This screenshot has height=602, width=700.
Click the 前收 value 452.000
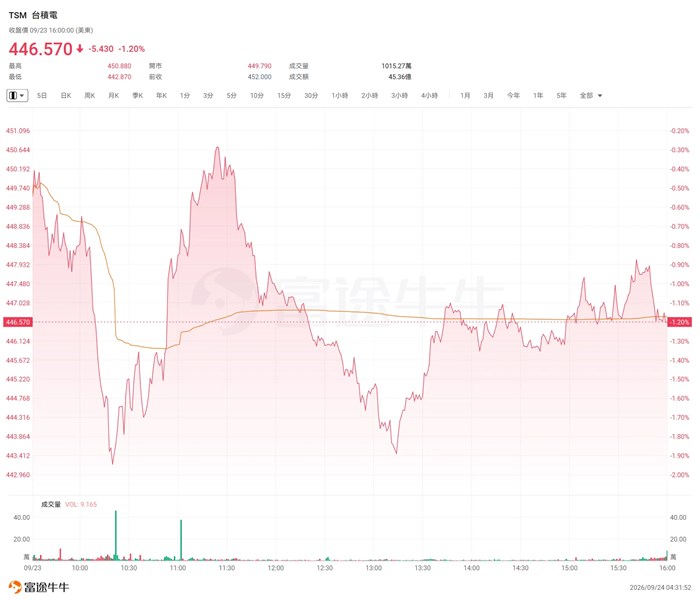pyautogui.click(x=259, y=77)
